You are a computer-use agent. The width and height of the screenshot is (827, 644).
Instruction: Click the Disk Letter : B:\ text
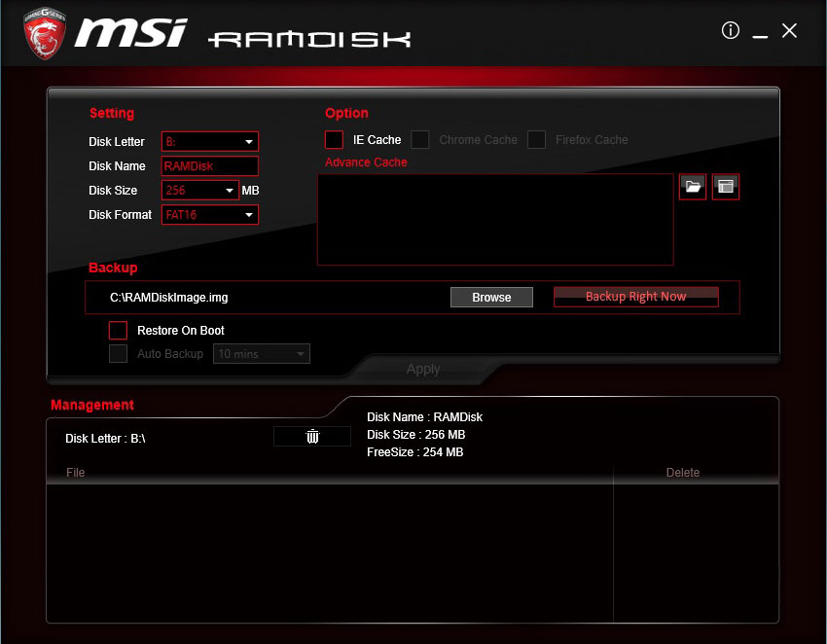click(105, 439)
